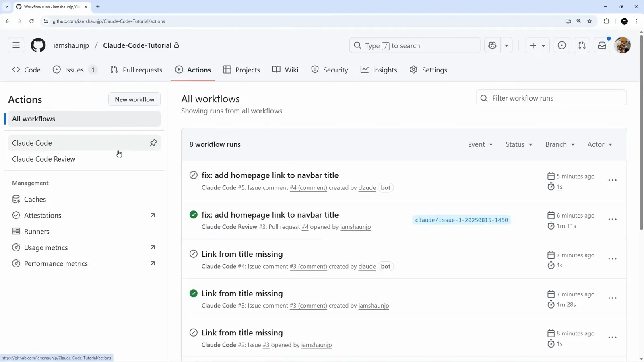
Task: Open 'Link from title missing' run Claude Code #3
Action: click(x=242, y=294)
